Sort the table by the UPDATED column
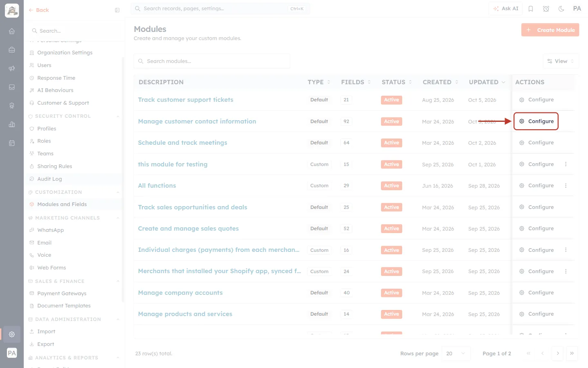Viewport: 588px width, 368px height. (x=487, y=82)
